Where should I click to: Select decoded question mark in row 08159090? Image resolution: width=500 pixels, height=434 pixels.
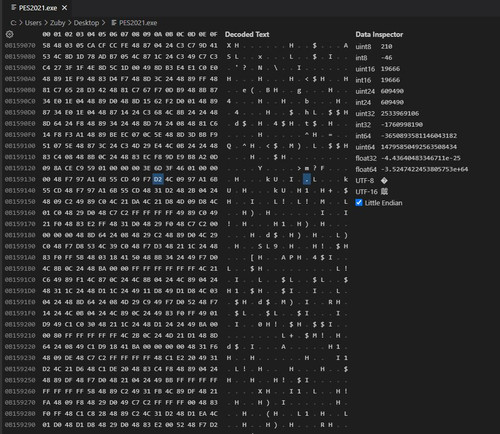(x=244, y=68)
